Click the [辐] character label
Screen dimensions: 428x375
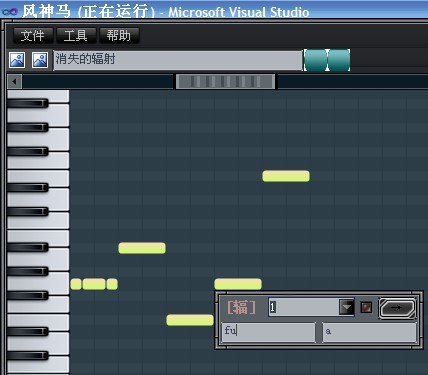242,307
